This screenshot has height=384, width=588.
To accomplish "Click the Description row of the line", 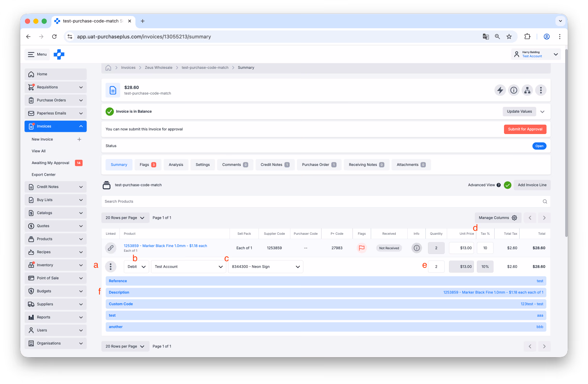I will coord(326,292).
